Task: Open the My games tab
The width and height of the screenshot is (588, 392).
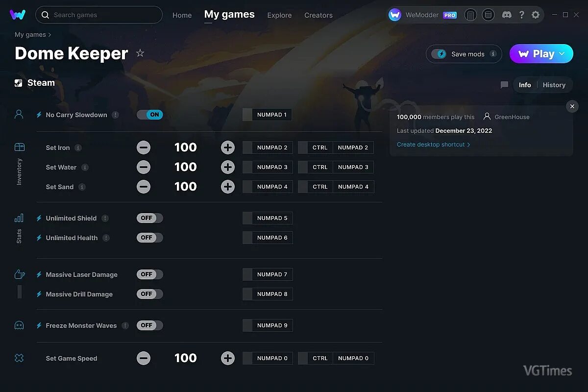Action: pyautogui.click(x=229, y=15)
